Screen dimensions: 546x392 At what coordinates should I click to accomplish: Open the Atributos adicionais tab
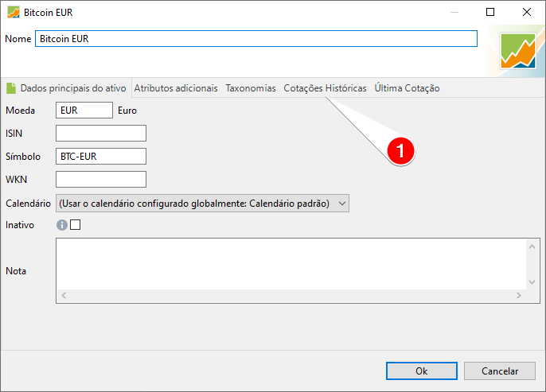tap(176, 88)
